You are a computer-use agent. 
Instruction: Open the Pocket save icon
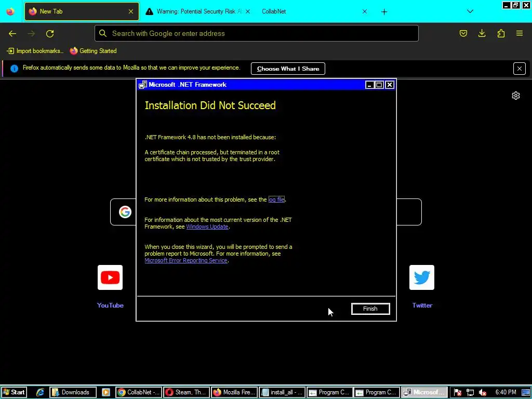[x=463, y=33]
